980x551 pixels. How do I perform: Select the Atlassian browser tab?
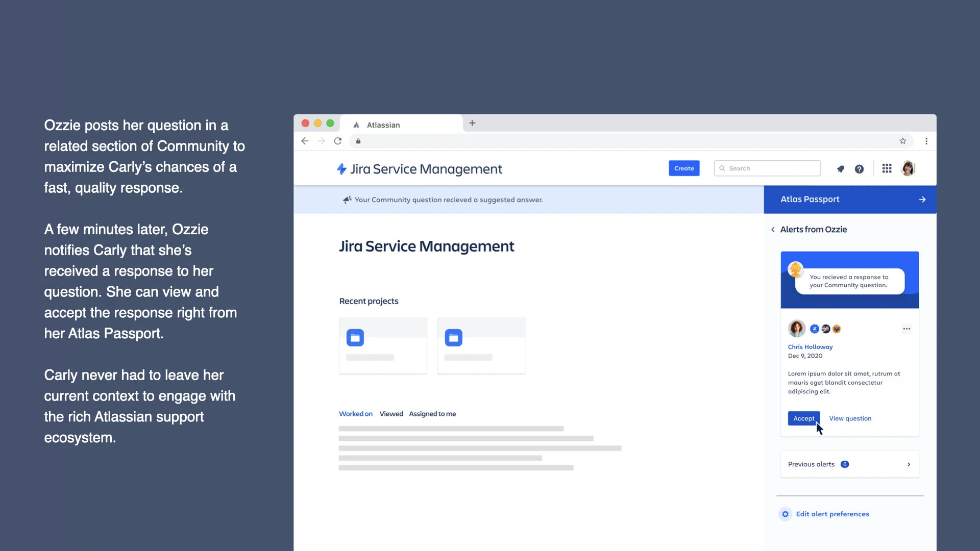(401, 124)
